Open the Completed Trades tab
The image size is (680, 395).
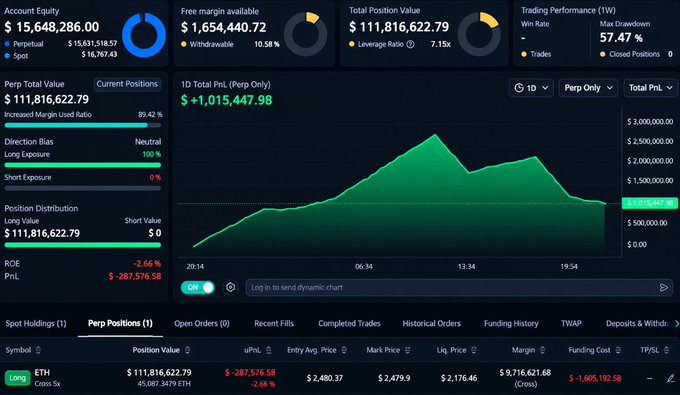(349, 323)
